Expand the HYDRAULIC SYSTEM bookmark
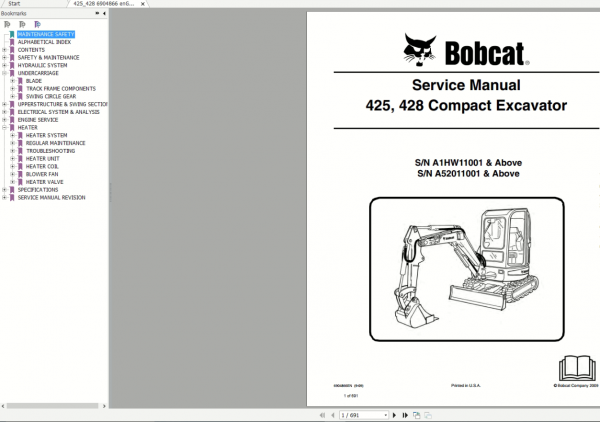600x422 pixels. 4,65
